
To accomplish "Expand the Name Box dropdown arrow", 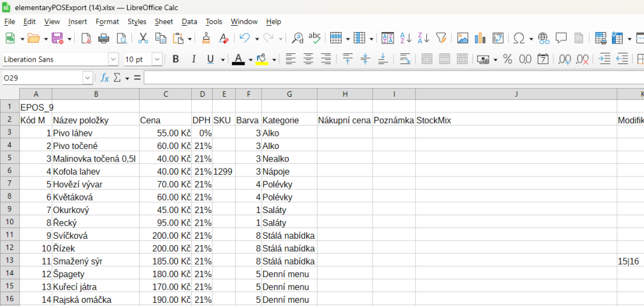I will click(x=87, y=78).
